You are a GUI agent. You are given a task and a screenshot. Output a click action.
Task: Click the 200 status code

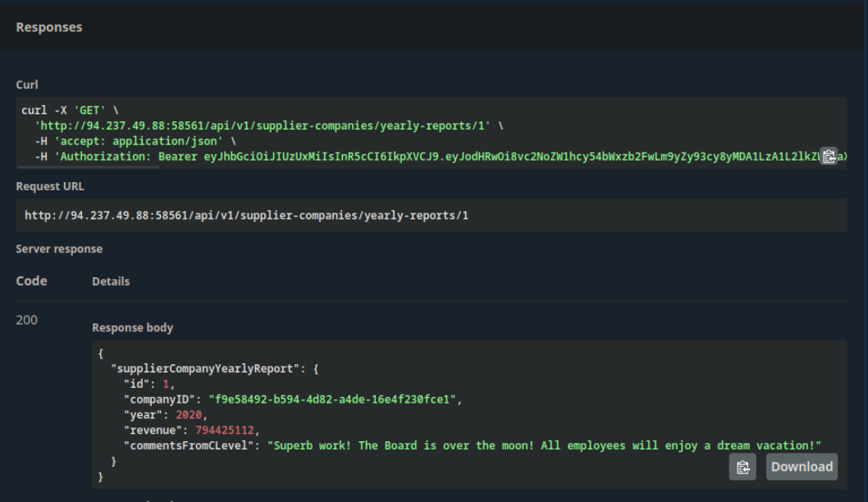pos(26,320)
